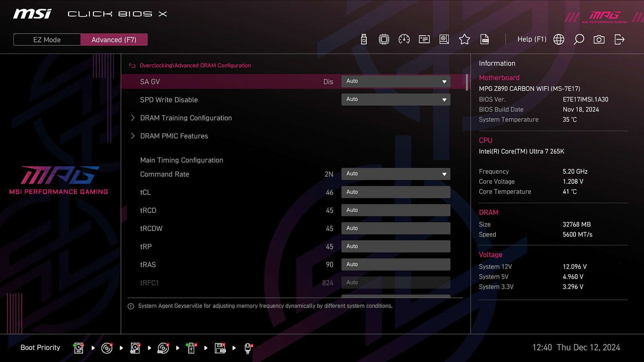Click the info icon beside help description
Viewport: 644px width, 362px height.
(131, 306)
